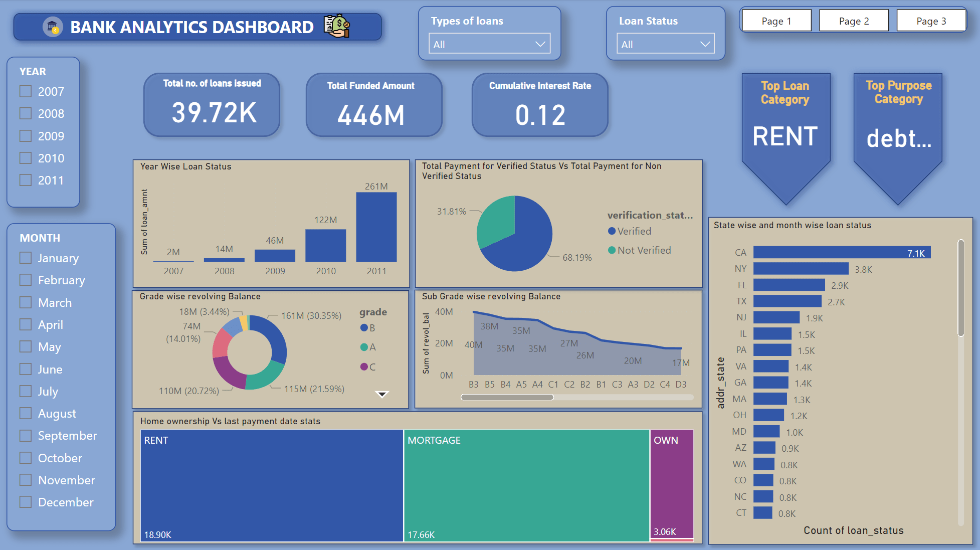This screenshot has width=980, height=550.
Task: Select the MORTGAGE treemap block
Action: pos(526,485)
